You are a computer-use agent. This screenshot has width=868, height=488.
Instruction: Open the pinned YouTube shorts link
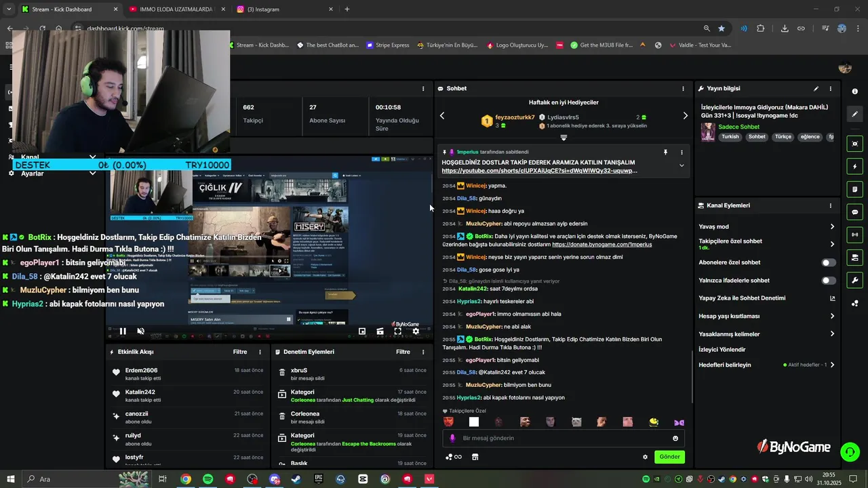pos(539,171)
